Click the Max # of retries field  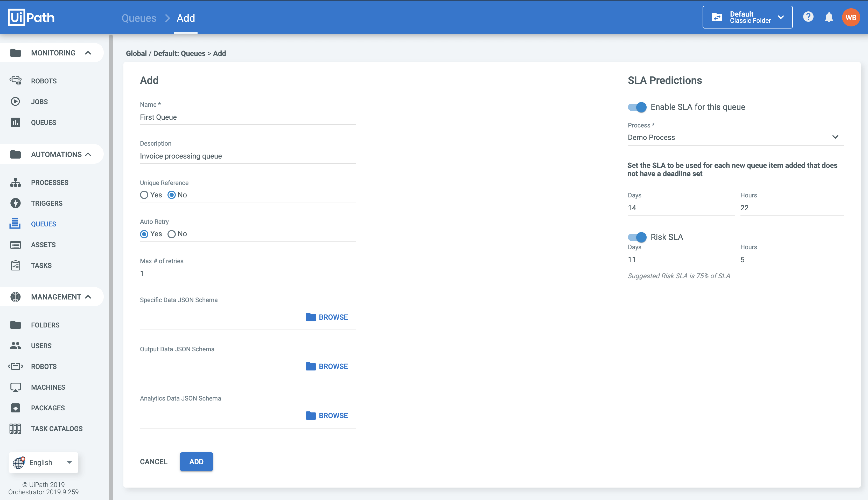[x=248, y=274]
